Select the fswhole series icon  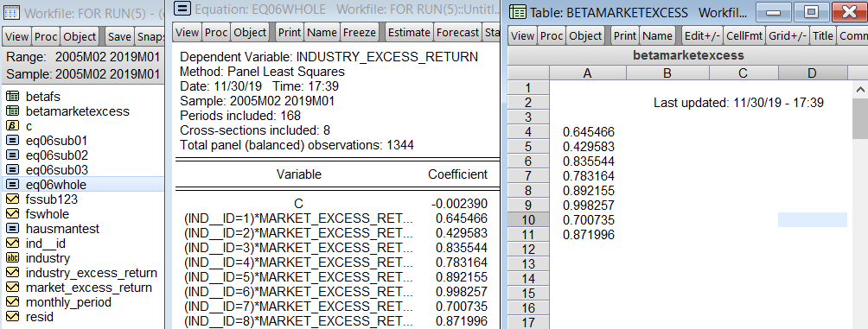11,214
